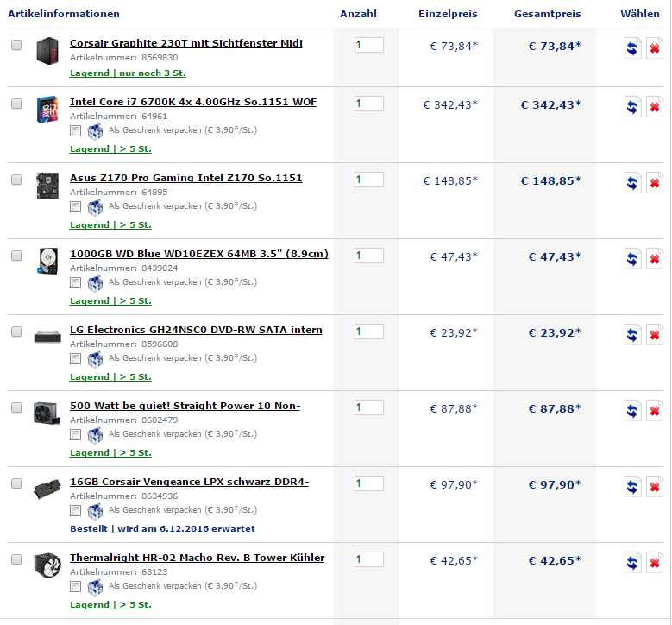Enable gift wrapping for WD Blue drive
This screenshot has width=672, height=625.
(x=75, y=282)
